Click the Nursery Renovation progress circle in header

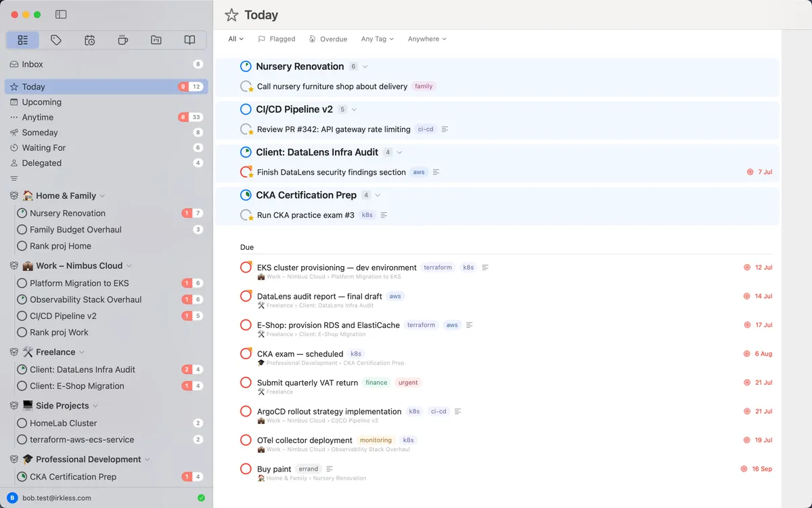pos(246,66)
